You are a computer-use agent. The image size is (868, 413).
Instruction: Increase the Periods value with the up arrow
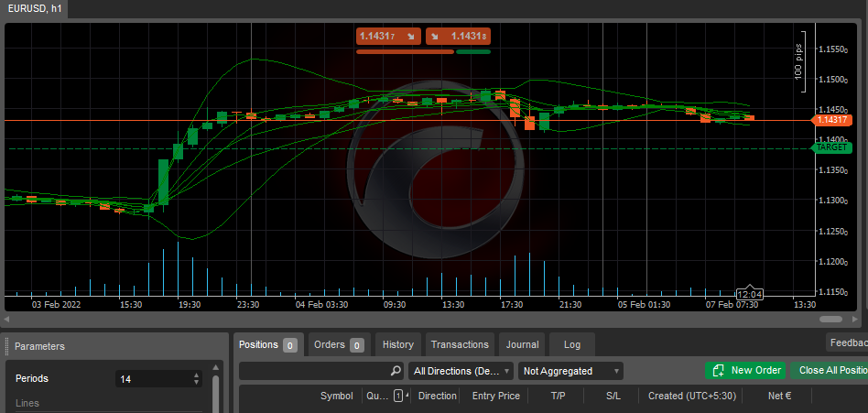[196, 375]
